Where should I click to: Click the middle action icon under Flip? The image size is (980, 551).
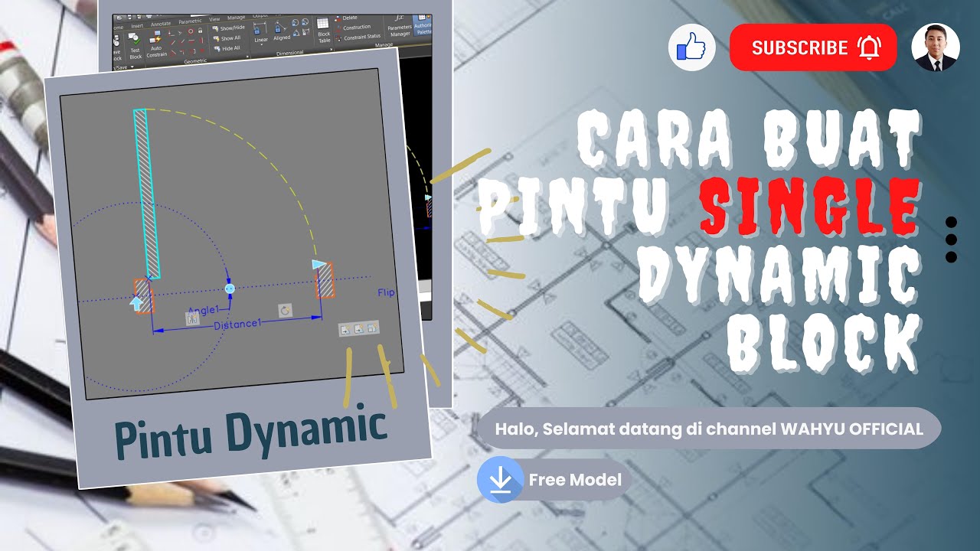click(x=359, y=329)
